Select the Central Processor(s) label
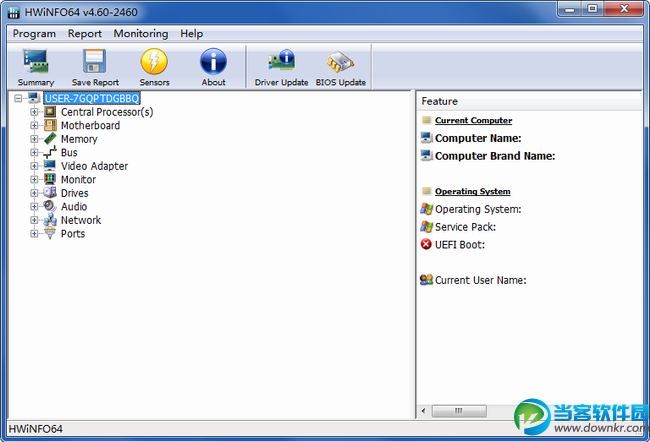The width and height of the screenshot is (650, 442). (x=107, y=112)
